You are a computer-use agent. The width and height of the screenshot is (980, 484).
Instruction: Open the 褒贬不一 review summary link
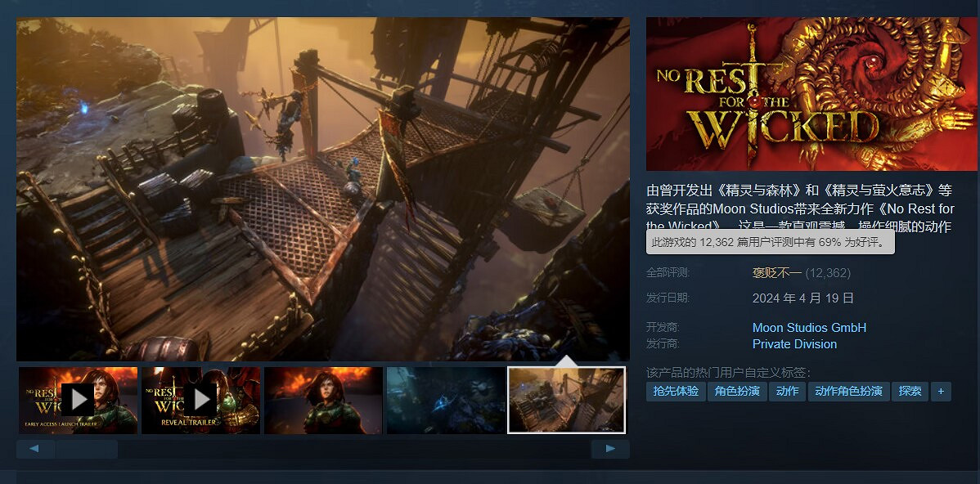(x=777, y=273)
